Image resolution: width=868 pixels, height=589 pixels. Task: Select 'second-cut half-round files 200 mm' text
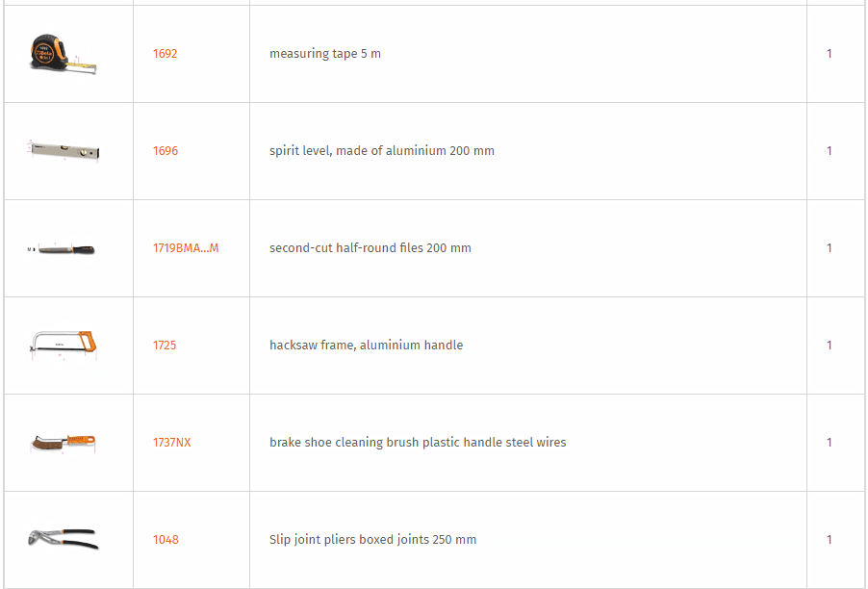point(370,248)
